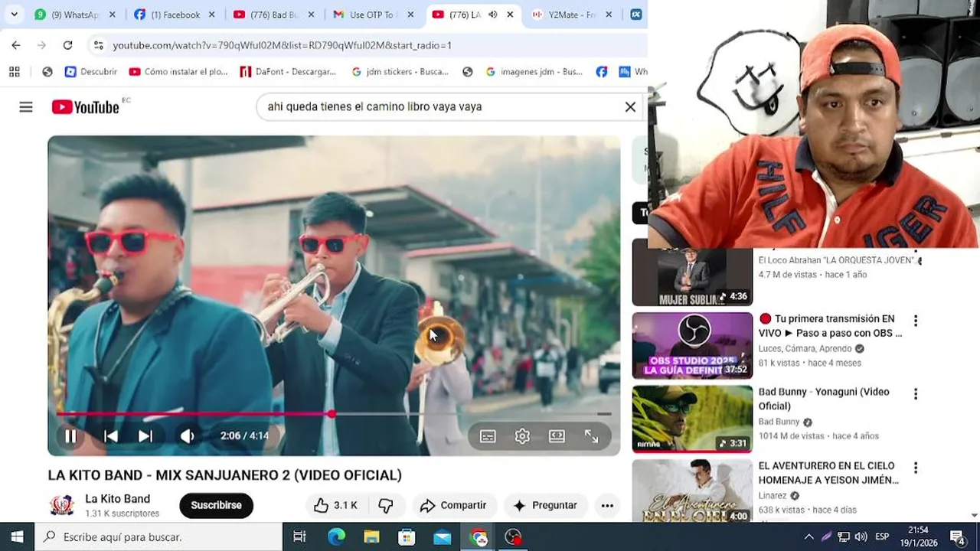Open Microsoft Store from taskbar
The height and width of the screenshot is (551, 980).
407,537
